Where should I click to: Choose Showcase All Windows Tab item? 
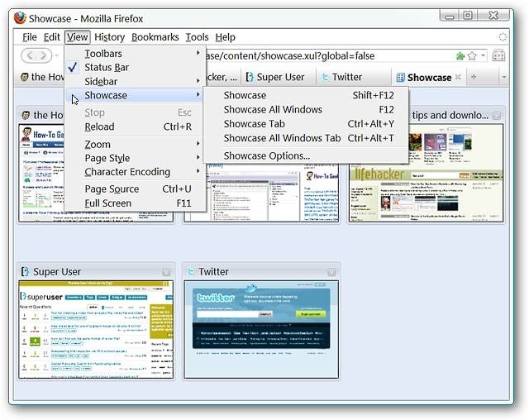coord(306,138)
